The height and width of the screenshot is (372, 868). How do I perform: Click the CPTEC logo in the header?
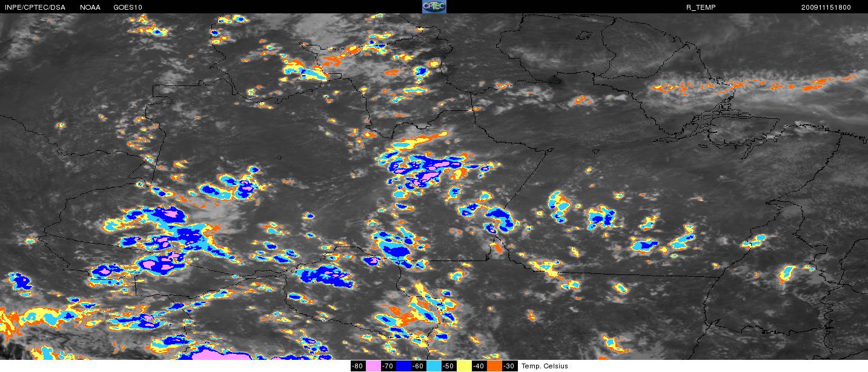[434, 6]
